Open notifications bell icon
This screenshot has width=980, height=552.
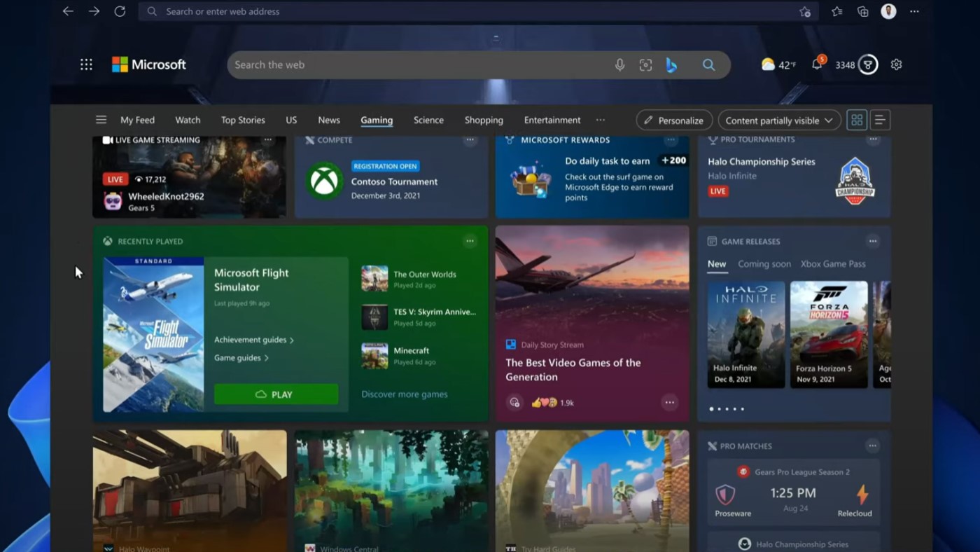pos(817,64)
